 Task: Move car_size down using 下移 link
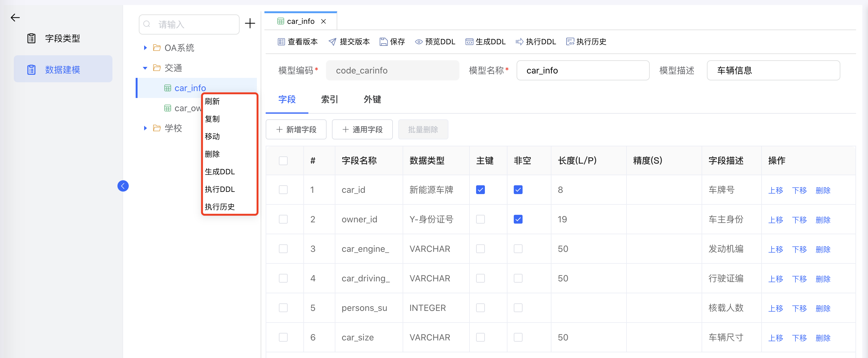click(x=800, y=338)
